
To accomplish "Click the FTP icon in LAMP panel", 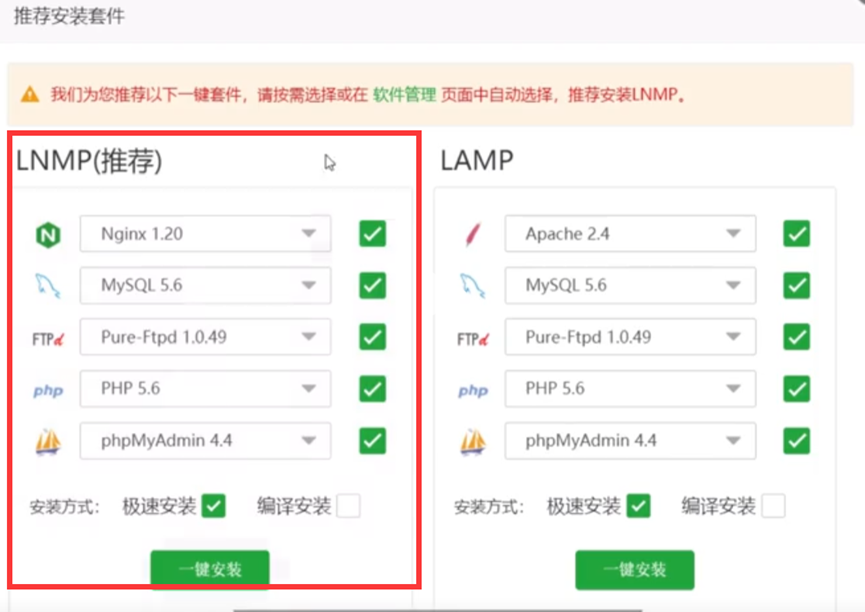I will (x=473, y=338).
